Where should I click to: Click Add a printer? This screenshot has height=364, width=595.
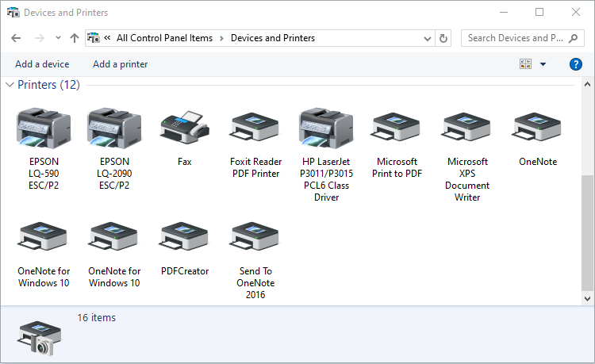(x=120, y=64)
